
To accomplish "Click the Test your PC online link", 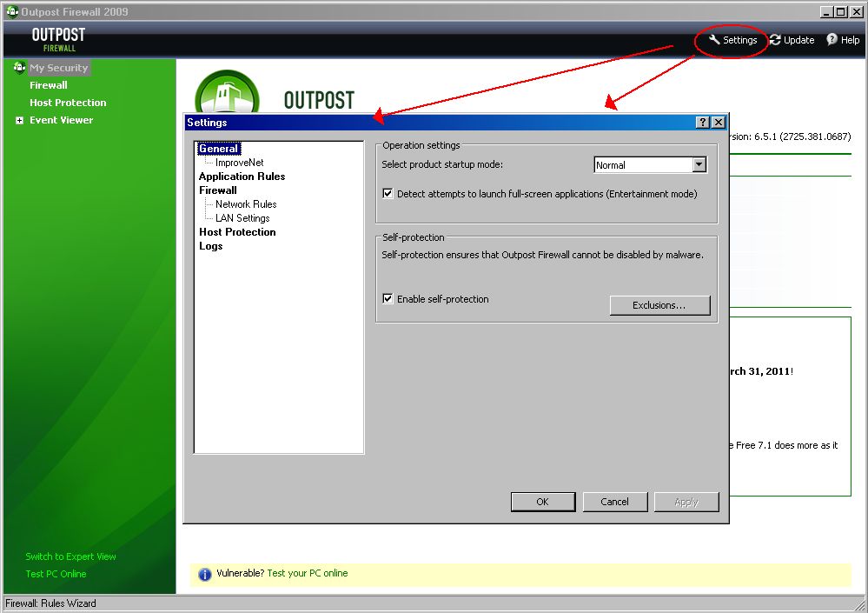I will [308, 573].
